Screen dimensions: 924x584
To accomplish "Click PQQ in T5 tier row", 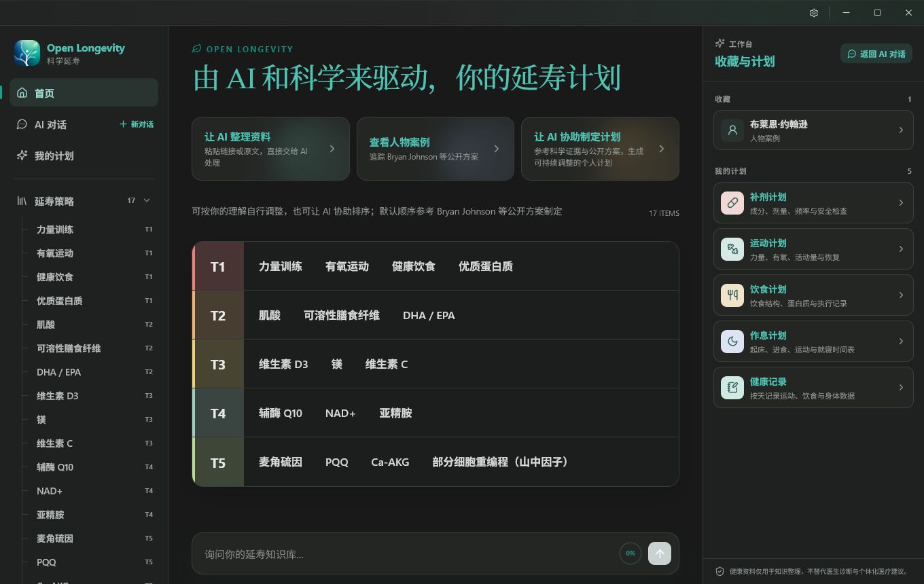I will point(337,462).
